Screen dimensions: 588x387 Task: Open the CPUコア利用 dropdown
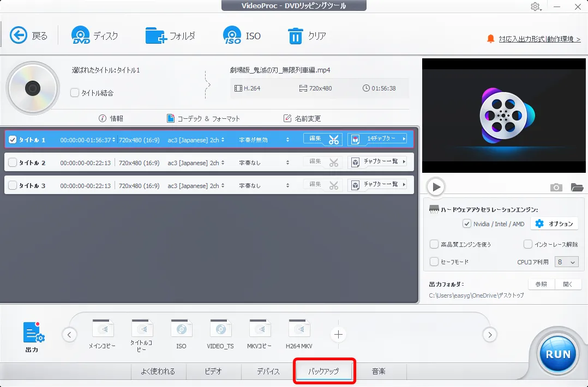coord(566,262)
